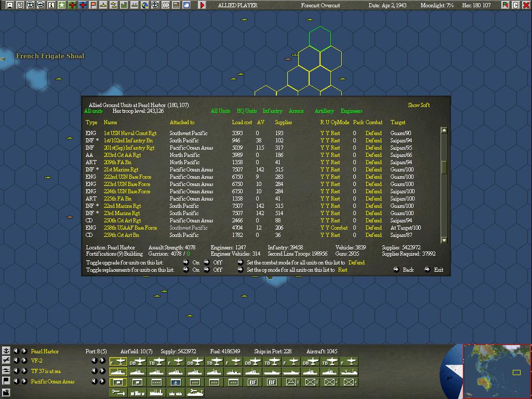
Task: Click the set combat mode arrow button
Action: (x=240, y=262)
